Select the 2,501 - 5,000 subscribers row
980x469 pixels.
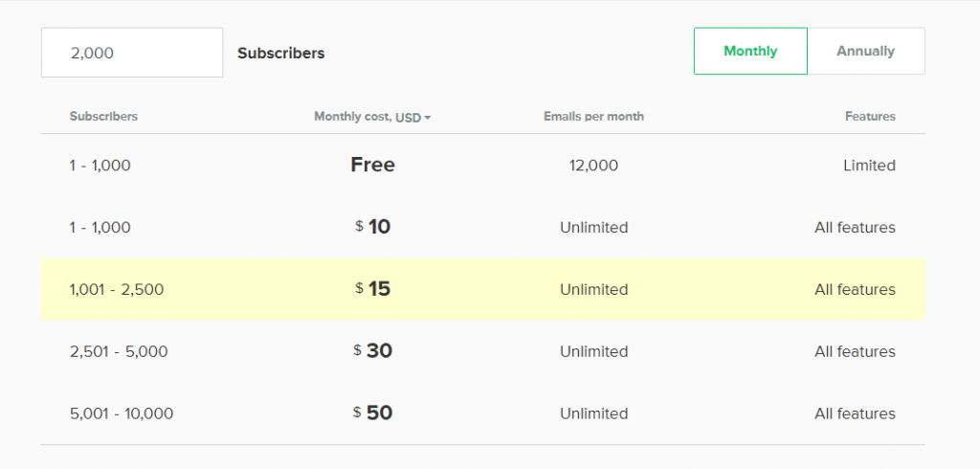pyautogui.click(x=483, y=351)
